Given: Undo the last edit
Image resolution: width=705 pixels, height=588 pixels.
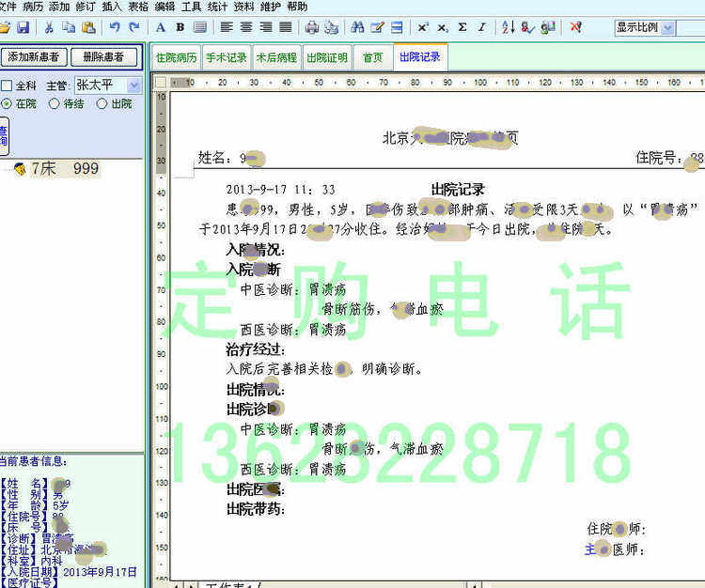Looking at the screenshot, I should tap(115, 27).
